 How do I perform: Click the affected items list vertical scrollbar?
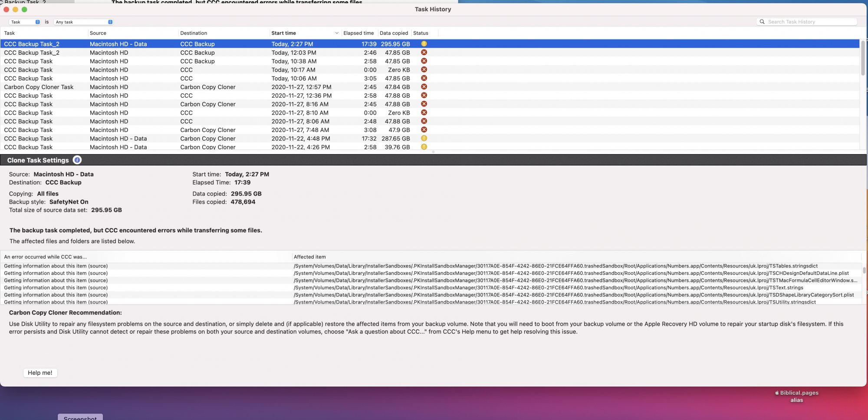point(864,270)
